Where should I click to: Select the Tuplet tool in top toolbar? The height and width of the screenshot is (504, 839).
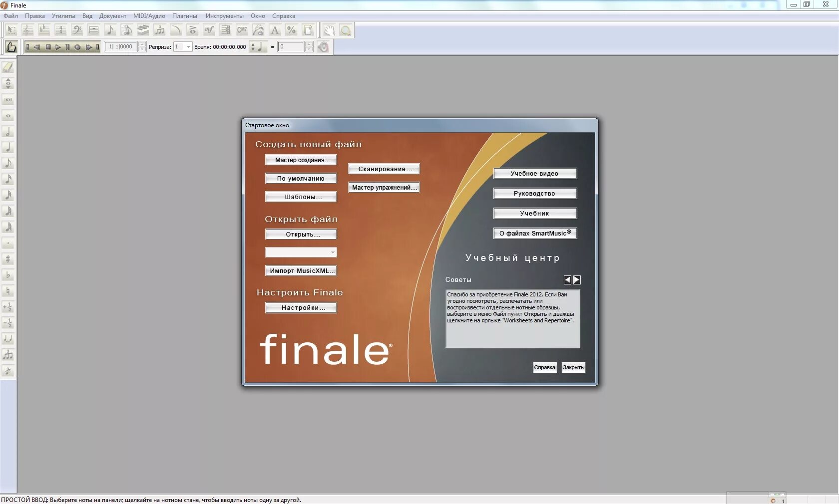click(x=159, y=30)
